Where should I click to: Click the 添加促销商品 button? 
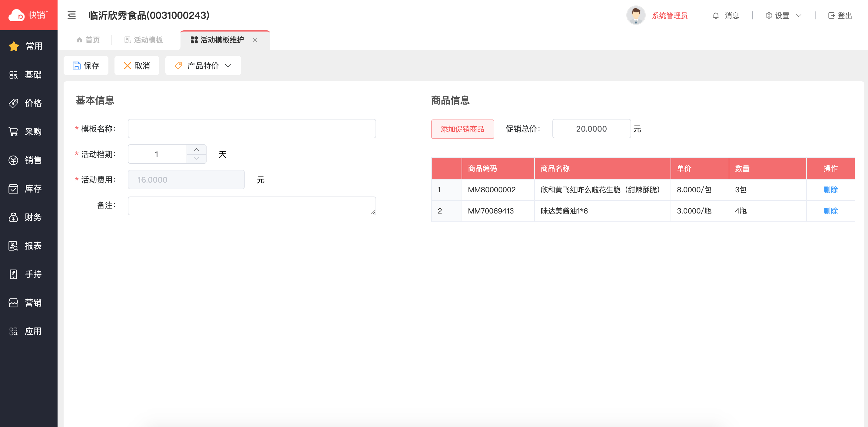(x=462, y=129)
